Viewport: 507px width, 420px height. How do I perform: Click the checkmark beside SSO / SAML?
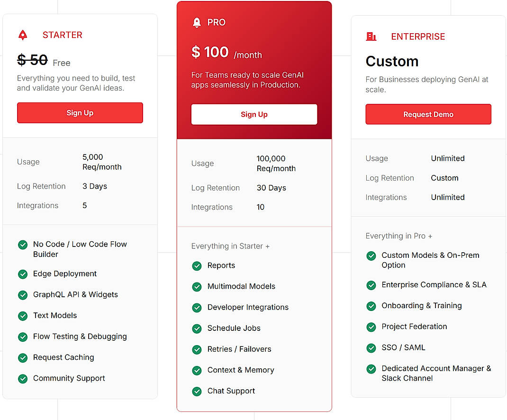click(371, 347)
